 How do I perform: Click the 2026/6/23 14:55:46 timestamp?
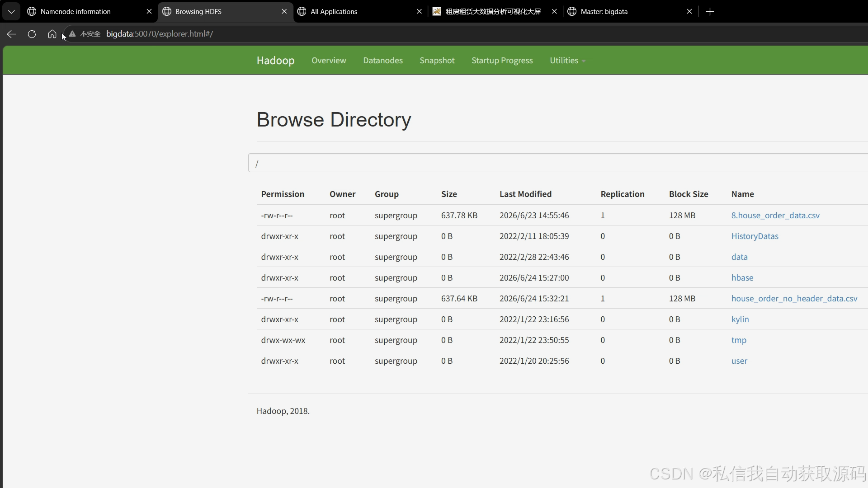tap(534, 216)
